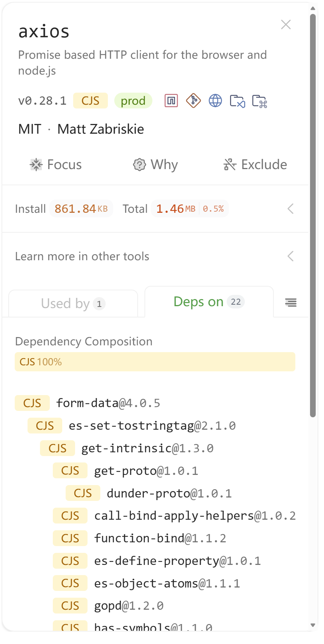
Task: Close the axios details panel
Action: click(286, 25)
